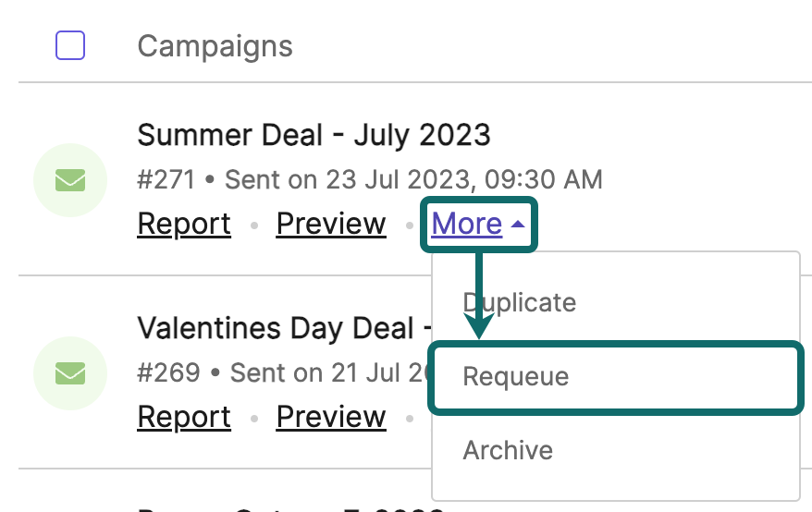Image resolution: width=812 pixels, height=512 pixels.
Task: Tick the select-all campaigns checkbox
Action: click(70, 45)
